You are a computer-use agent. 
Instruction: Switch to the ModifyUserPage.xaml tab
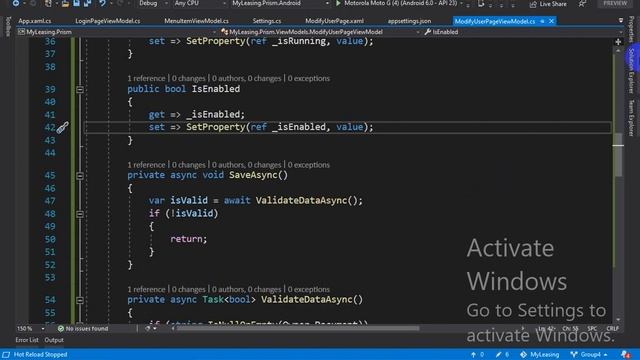point(334,21)
